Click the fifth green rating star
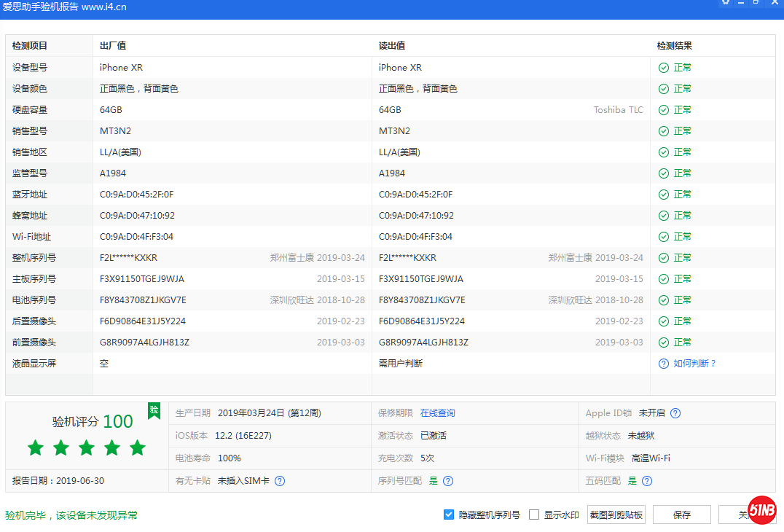The image size is (784, 532). click(138, 447)
